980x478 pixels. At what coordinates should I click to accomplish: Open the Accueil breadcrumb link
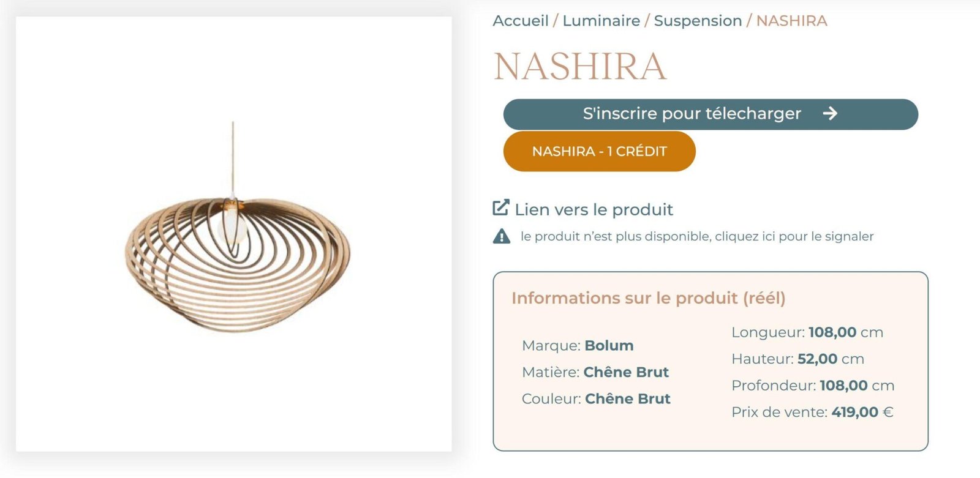(x=521, y=21)
